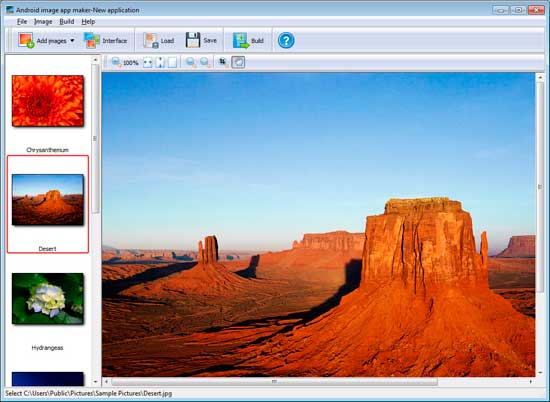This screenshot has width=550, height=402.
Task: Click the thumbnail list vertical scrollbar thumb
Action: click(x=95, y=139)
